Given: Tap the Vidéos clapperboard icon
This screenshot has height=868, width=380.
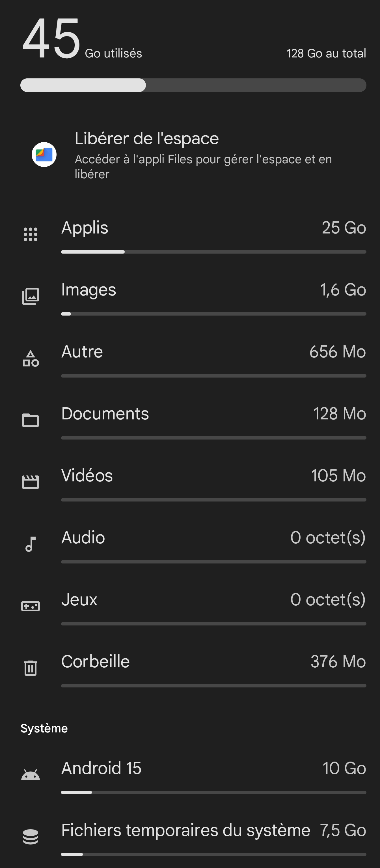Looking at the screenshot, I should tap(31, 482).
